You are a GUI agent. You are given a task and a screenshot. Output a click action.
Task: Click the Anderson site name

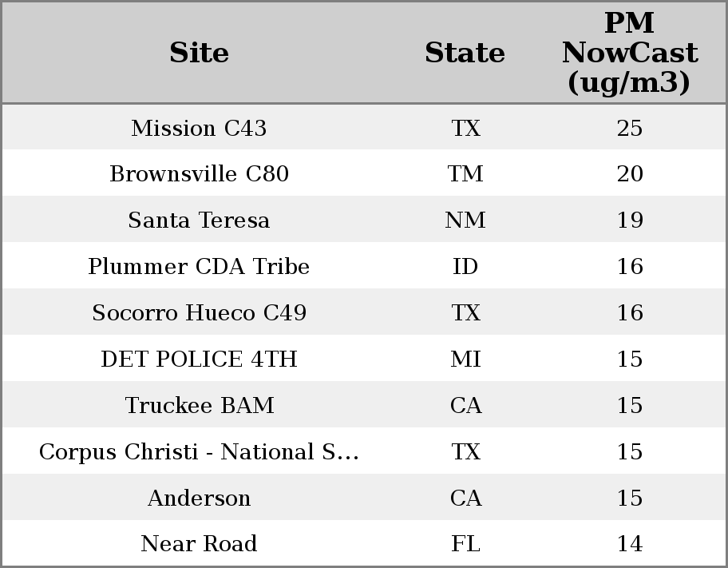[x=199, y=498]
